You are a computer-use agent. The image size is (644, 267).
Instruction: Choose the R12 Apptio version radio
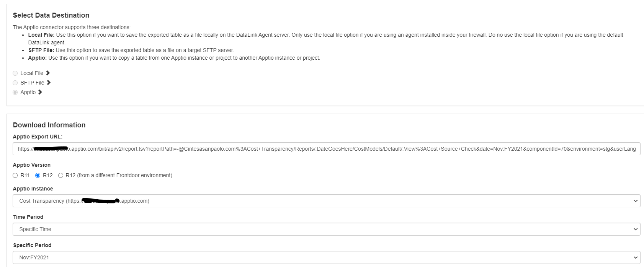(38, 176)
